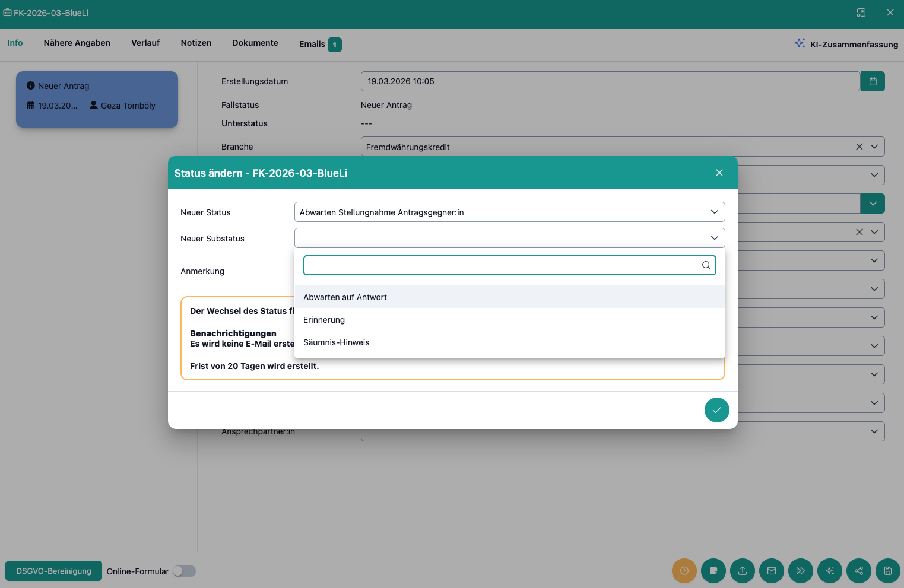Click the person icon beside Geza Tömböly
The height and width of the screenshot is (588, 904).
point(93,105)
